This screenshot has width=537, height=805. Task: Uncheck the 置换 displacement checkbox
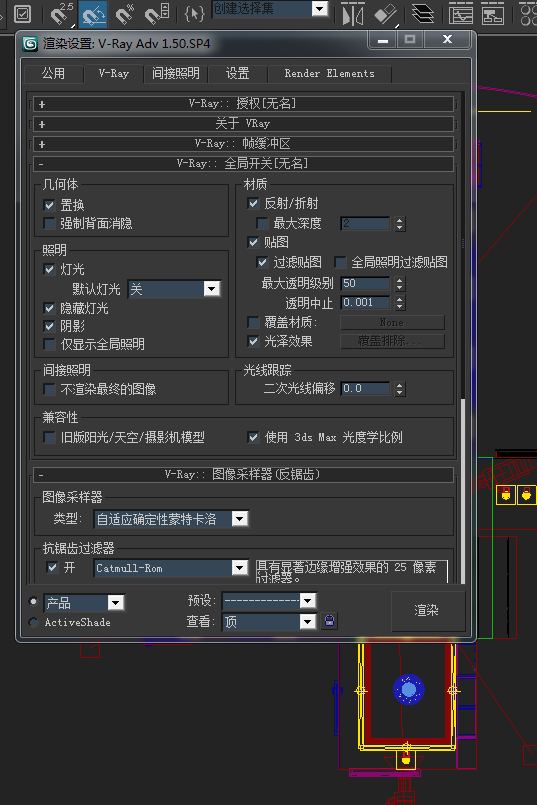50,205
